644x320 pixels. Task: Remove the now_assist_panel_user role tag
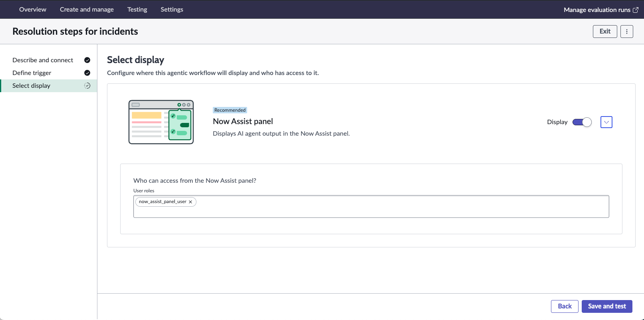click(x=190, y=202)
